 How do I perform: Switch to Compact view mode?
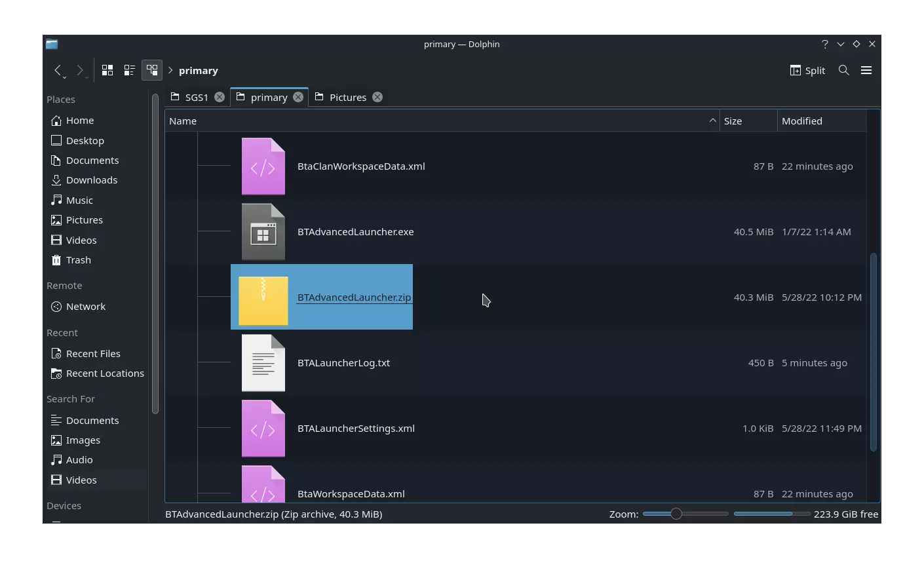click(x=130, y=70)
